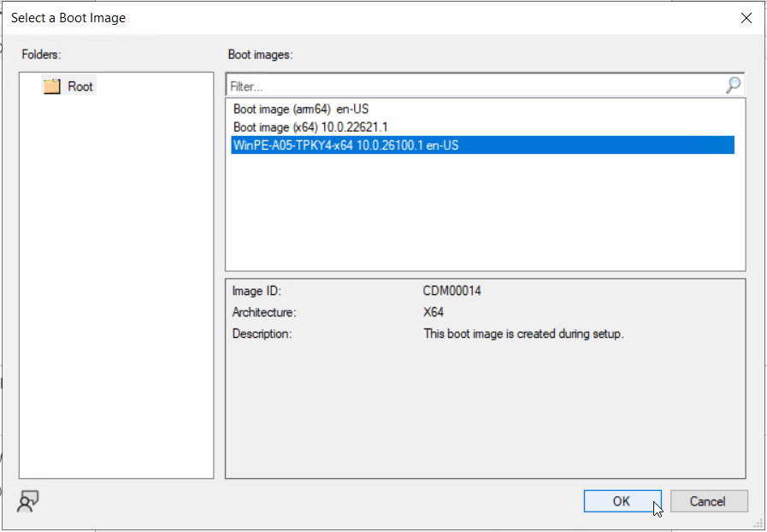Click the Select a Boot Image title bar

(342, 17)
